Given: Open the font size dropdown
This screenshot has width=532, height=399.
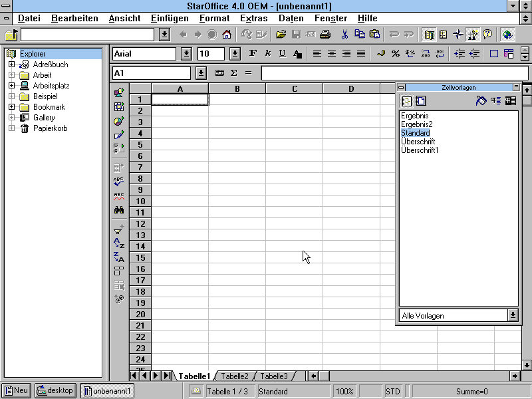Looking at the screenshot, I should (235, 54).
